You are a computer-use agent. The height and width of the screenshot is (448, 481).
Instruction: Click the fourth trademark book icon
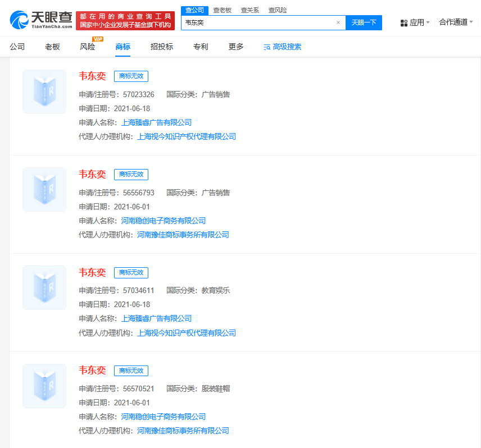[44, 386]
